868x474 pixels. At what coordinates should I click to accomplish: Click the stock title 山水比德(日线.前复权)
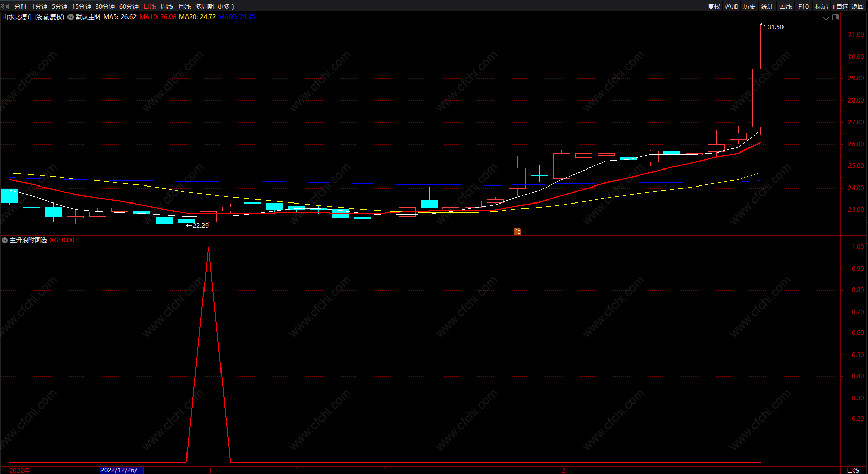(33, 17)
